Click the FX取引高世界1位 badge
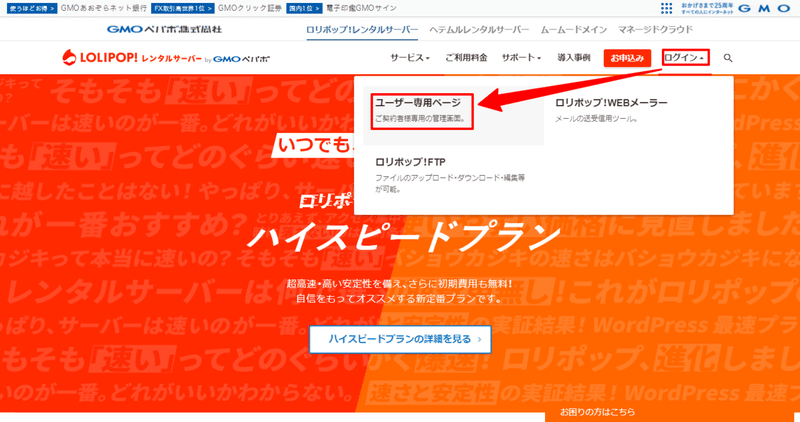This screenshot has width=800, height=422. coord(183,8)
